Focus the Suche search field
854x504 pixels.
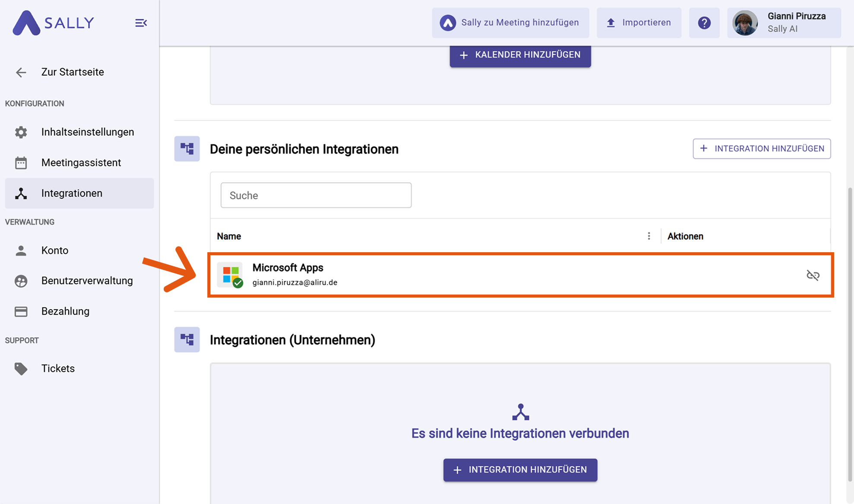[316, 195]
